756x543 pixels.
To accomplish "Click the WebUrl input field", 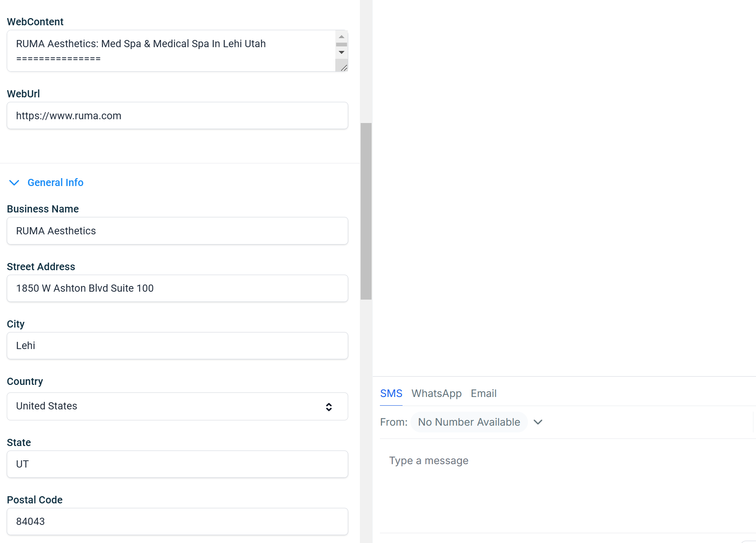I will coord(177,115).
